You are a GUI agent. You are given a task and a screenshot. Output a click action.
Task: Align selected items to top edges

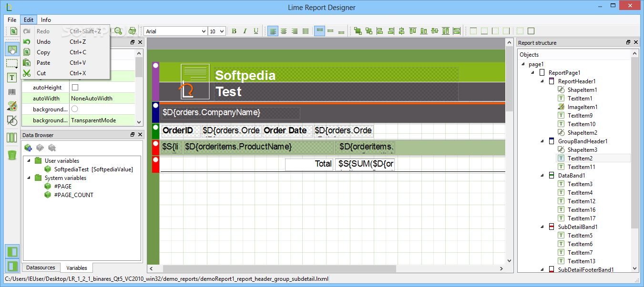tap(413, 31)
